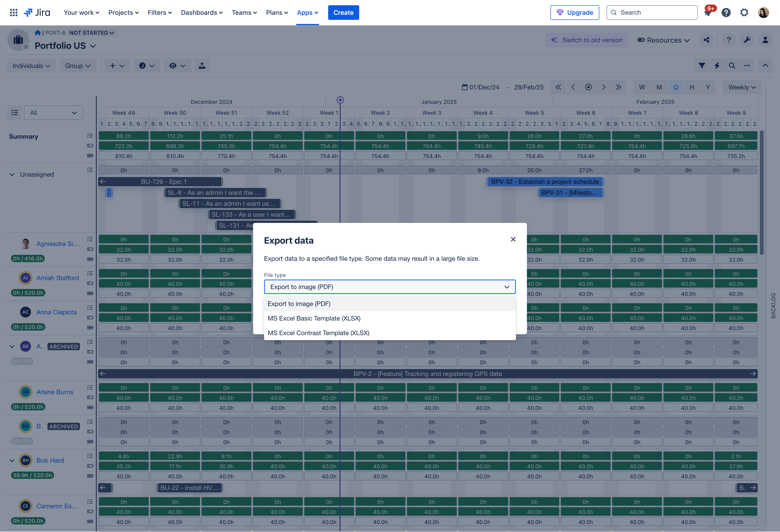Image resolution: width=780 pixels, height=532 pixels.
Task: Open the File type dropdown in Export data
Action: click(389, 287)
